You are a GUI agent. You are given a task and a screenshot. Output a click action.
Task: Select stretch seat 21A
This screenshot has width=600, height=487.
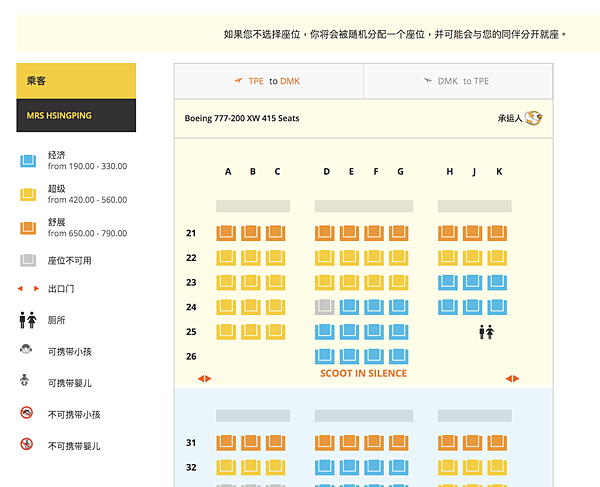tap(226, 233)
